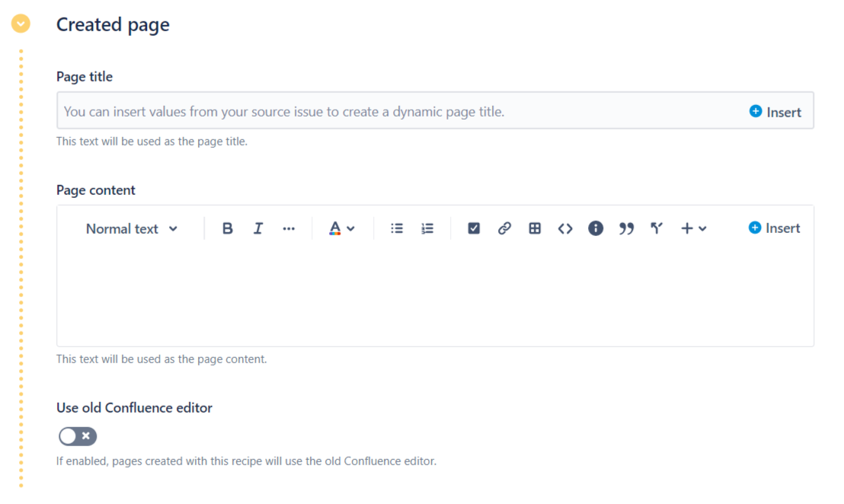Add an action item checkbox
The image size is (844, 504).
(x=474, y=228)
